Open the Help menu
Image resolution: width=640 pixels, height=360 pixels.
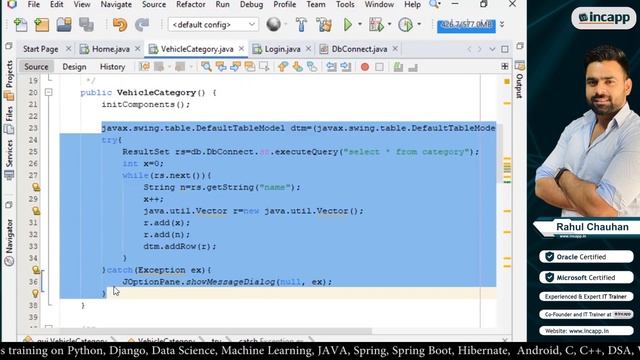412,4
